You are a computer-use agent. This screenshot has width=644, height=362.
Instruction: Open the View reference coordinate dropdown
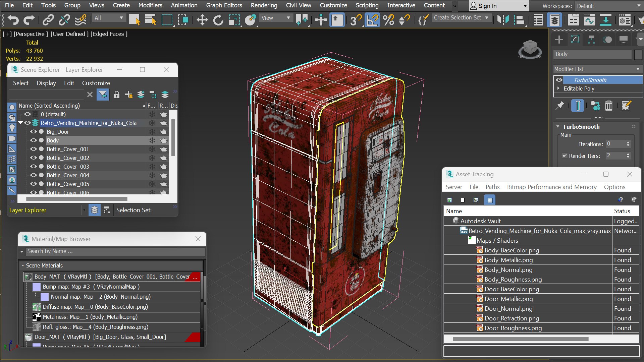[276, 18]
